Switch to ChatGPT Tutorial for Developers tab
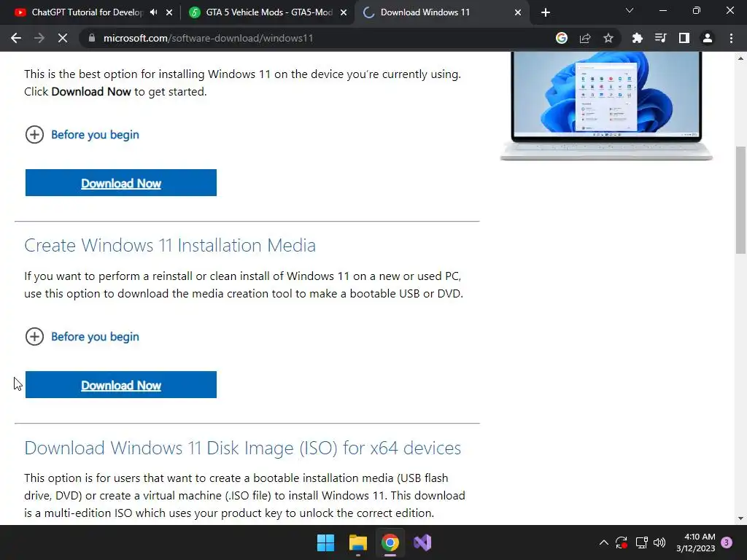 [88, 12]
